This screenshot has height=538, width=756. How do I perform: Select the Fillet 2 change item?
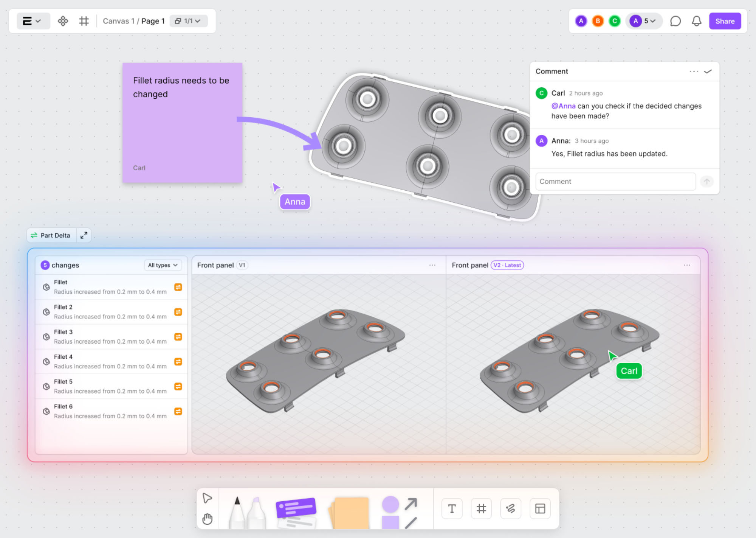(110, 312)
